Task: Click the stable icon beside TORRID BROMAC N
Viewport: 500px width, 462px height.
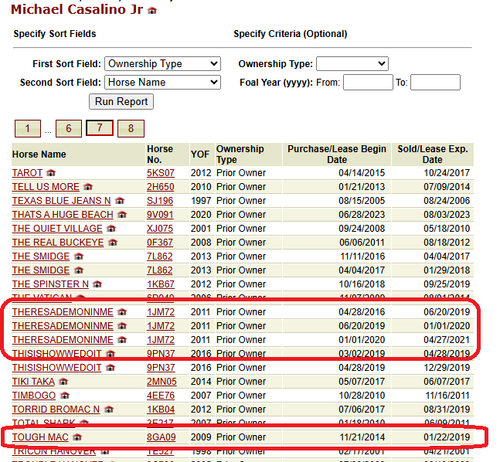Action: 109,409
